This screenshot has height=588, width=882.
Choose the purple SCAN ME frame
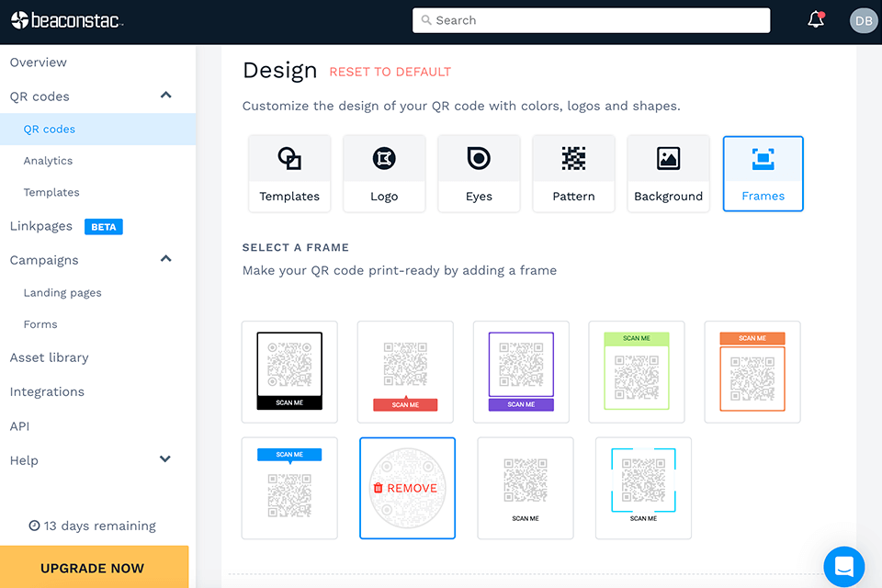(x=522, y=372)
